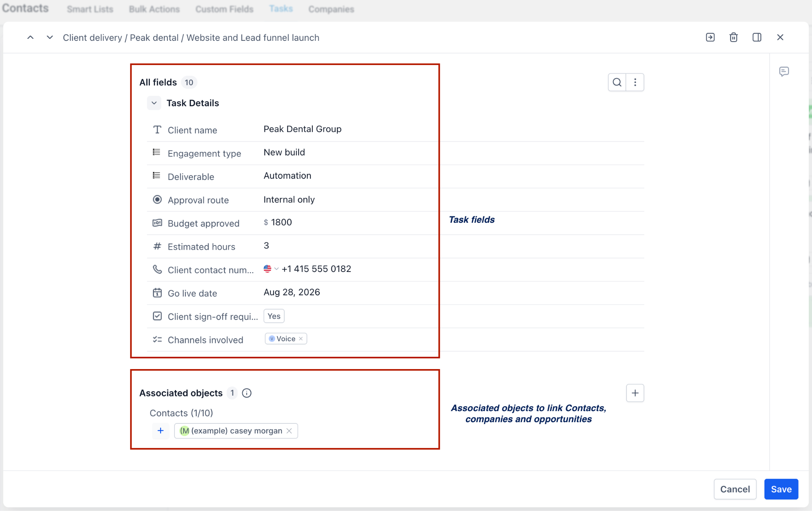
Task: Click the move/export arrow icon in header
Action: (x=710, y=37)
